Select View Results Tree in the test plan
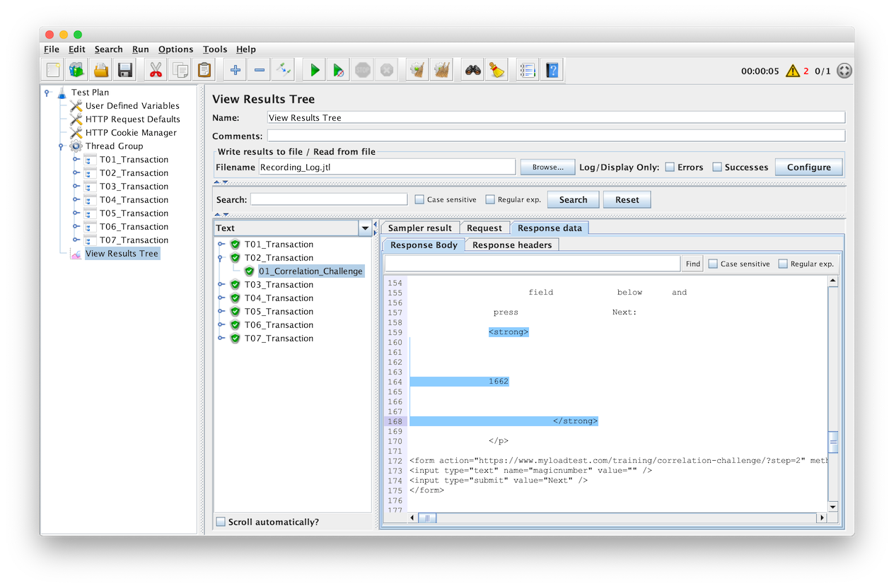Viewport: 894px width, 588px height. pyautogui.click(x=122, y=254)
